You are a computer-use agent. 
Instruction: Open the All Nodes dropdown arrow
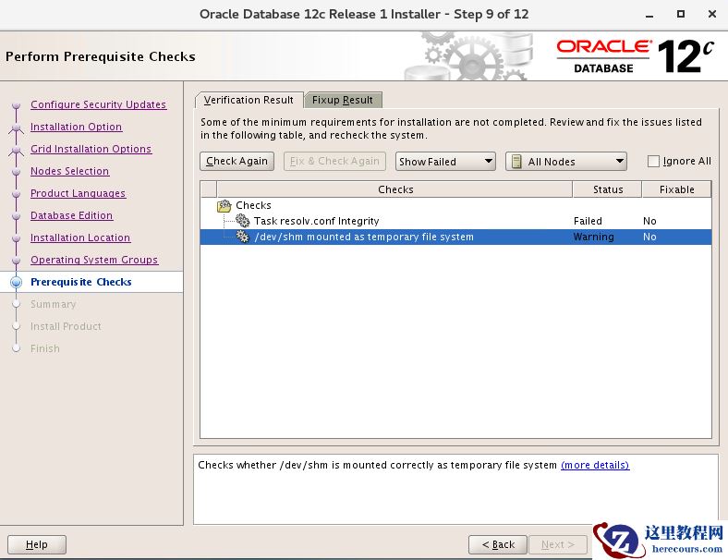coord(619,161)
